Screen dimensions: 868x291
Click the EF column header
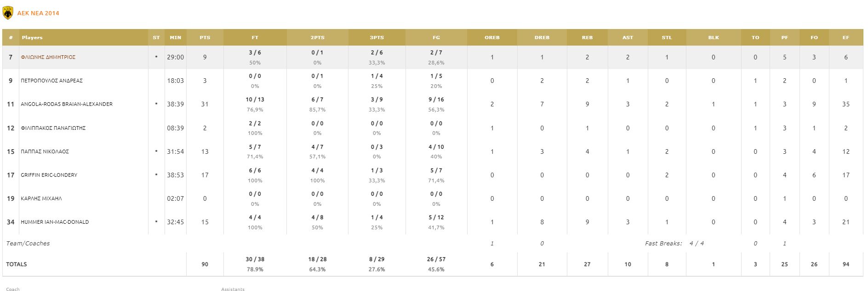coord(845,37)
